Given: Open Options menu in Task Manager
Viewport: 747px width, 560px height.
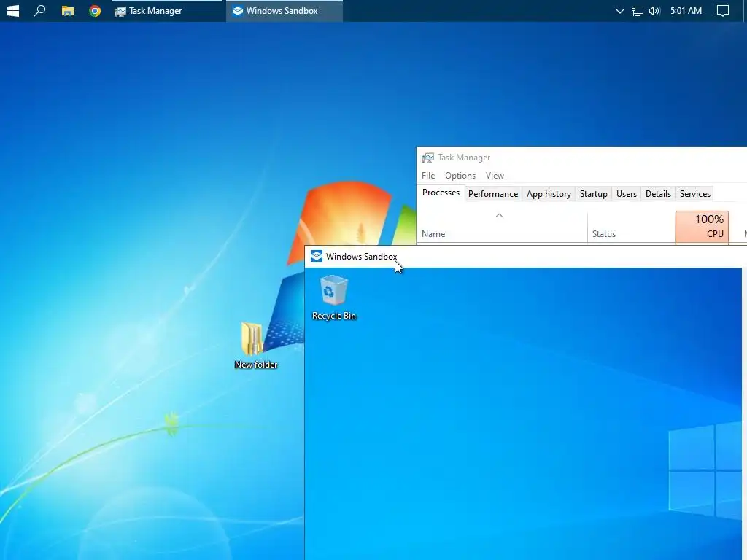Looking at the screenshot, I should coord(460,176).
